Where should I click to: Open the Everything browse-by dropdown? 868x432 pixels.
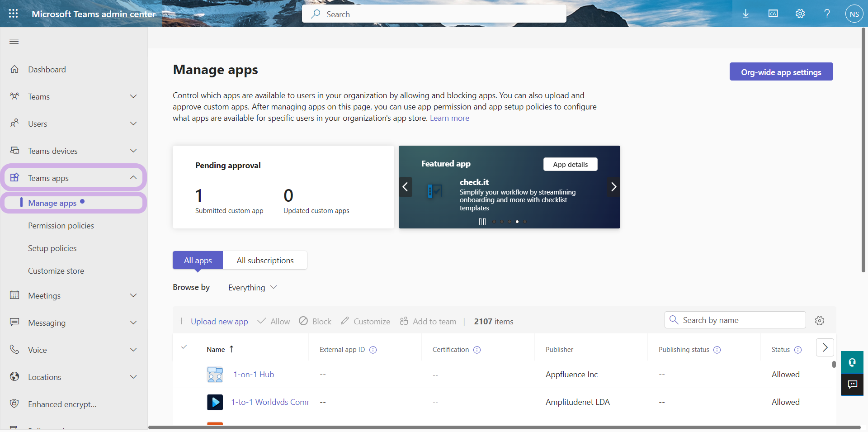coord(252,288)
